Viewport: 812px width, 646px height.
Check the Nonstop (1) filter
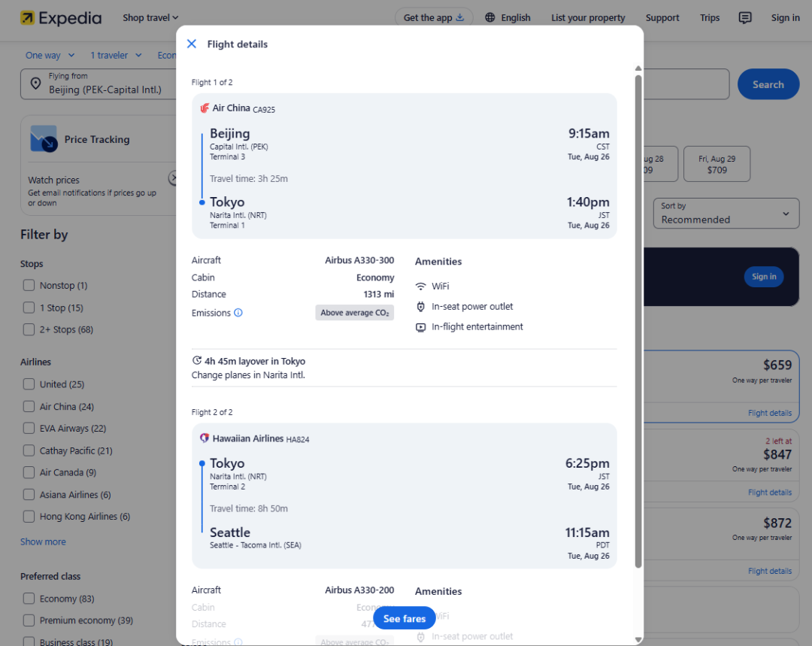29,286
